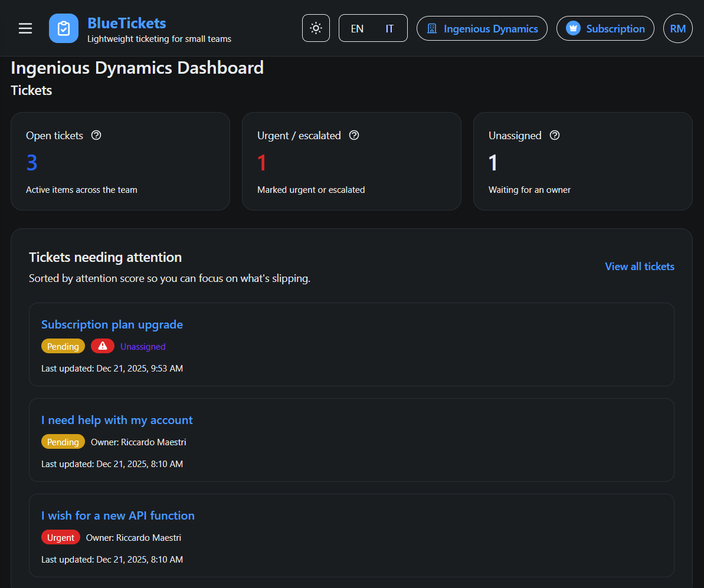
Task: Toggle the help indicator for Unassigned count
Action: 554,135
